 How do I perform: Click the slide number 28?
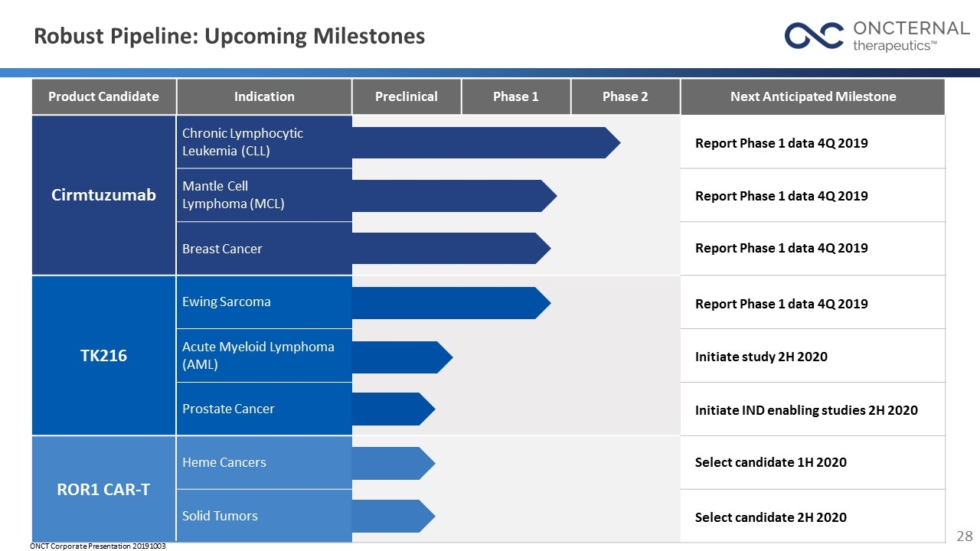coord(965,535)
